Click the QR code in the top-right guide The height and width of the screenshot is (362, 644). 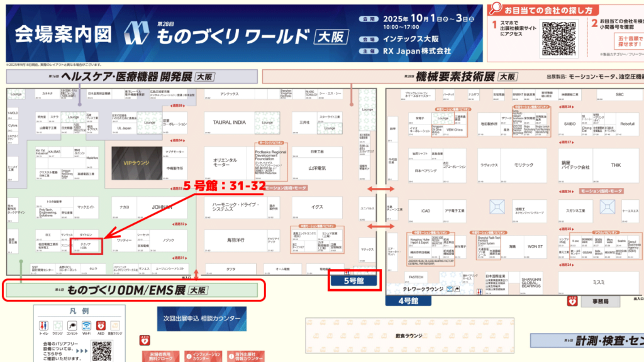pyautogui.click(x=558, y=39)
